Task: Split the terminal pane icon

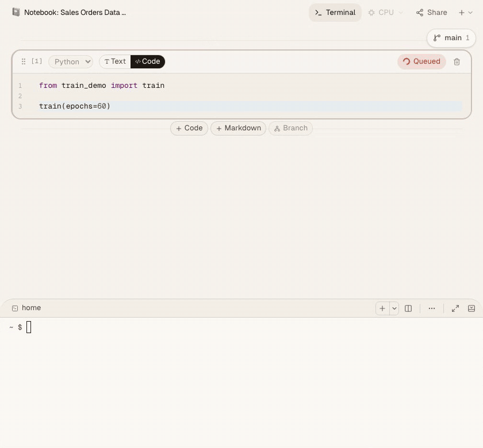Action: [x=408, y=308]
